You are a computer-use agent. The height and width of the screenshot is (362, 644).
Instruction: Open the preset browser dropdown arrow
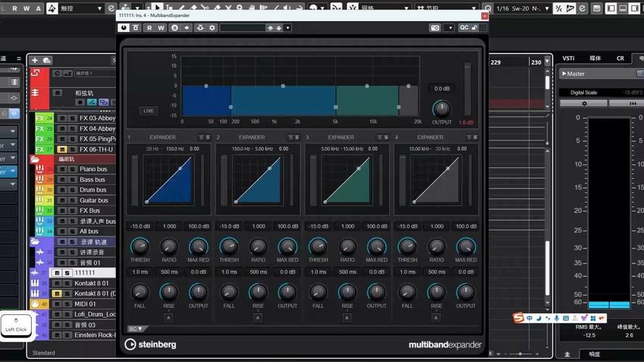(288, 28)
